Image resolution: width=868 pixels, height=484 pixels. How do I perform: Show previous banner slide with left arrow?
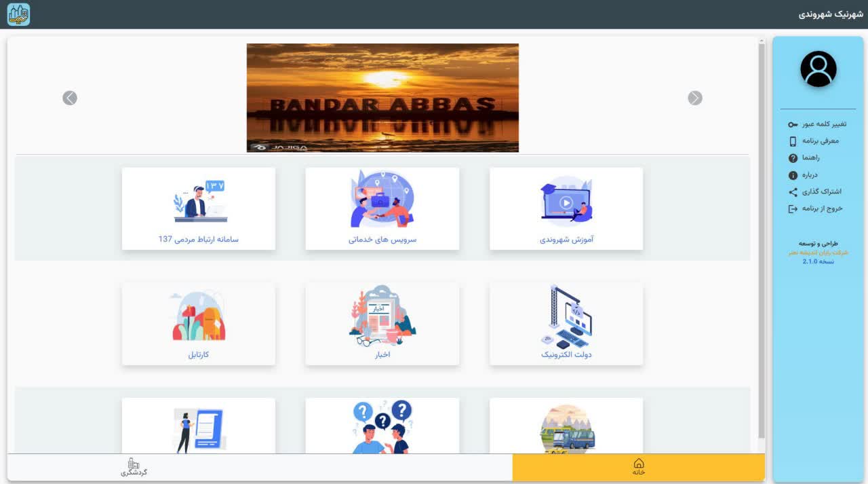70,98
